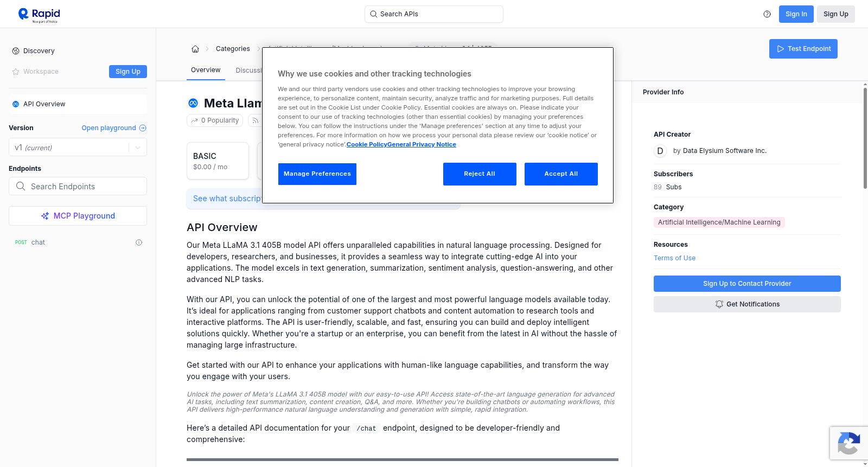Click the popularity trend arrow icon

click(x=194, y=120)
